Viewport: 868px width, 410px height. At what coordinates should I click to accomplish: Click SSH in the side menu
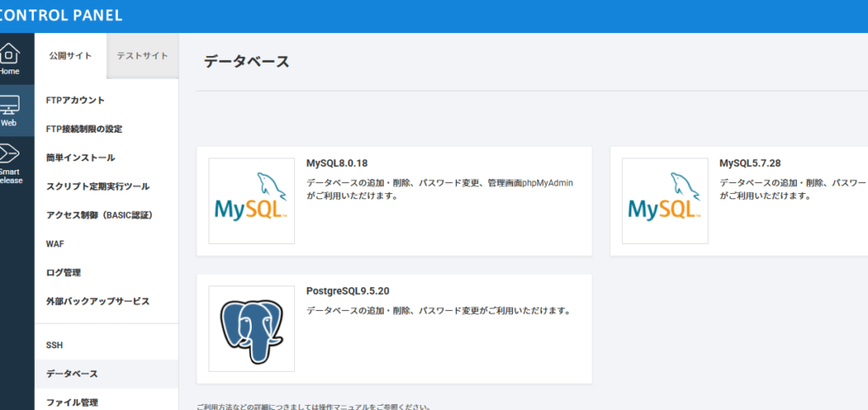(x=54, y=346)
